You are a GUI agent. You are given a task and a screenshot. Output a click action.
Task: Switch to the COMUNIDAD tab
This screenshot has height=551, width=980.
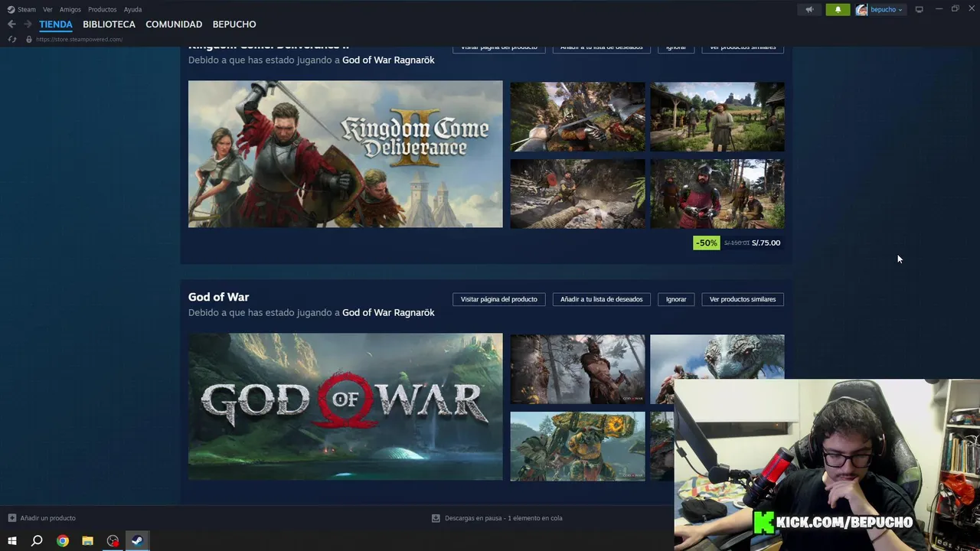pyautogui.click(x=174, y=24)
